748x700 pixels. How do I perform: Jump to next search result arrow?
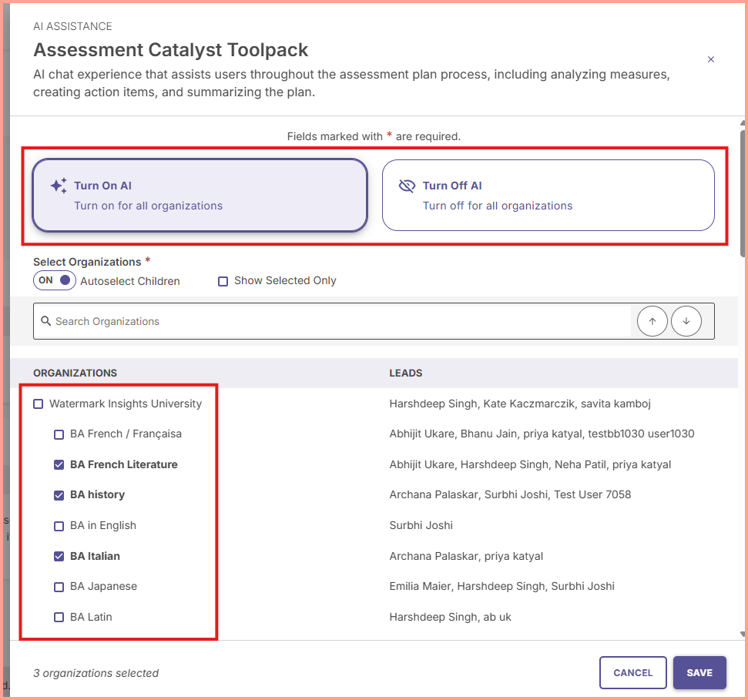pos(686,321)
